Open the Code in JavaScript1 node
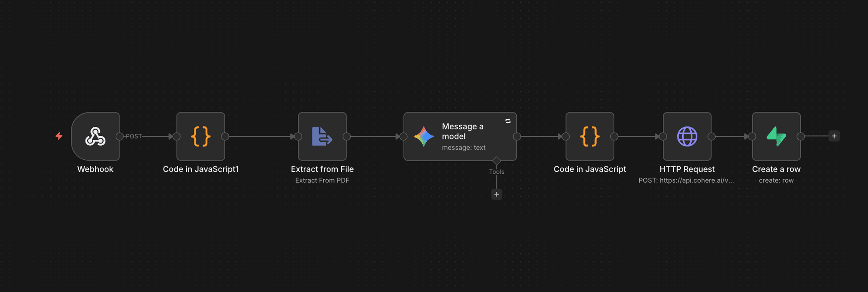The image size is (868, 292). [201, 136]
